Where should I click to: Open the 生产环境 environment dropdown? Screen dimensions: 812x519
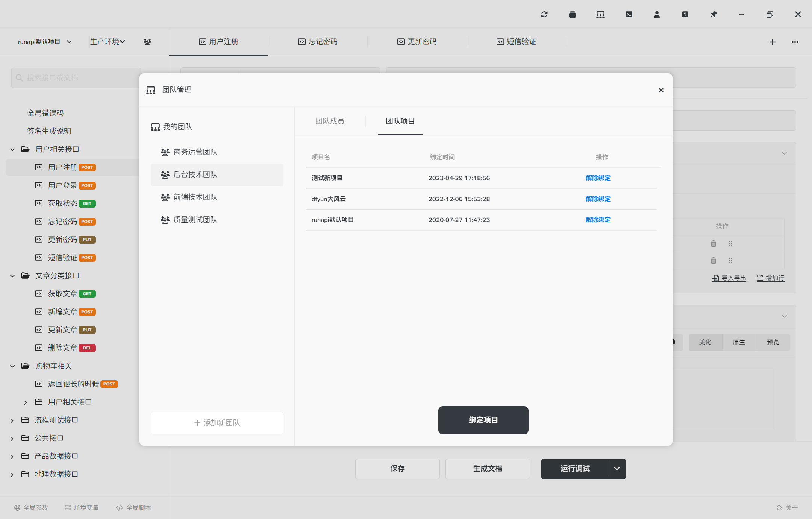click(x=108, y=42)
